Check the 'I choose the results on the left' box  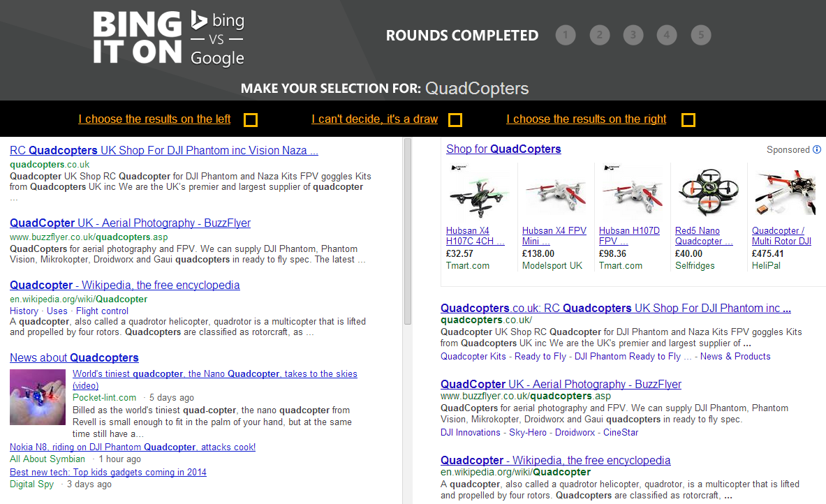[251, 120]
